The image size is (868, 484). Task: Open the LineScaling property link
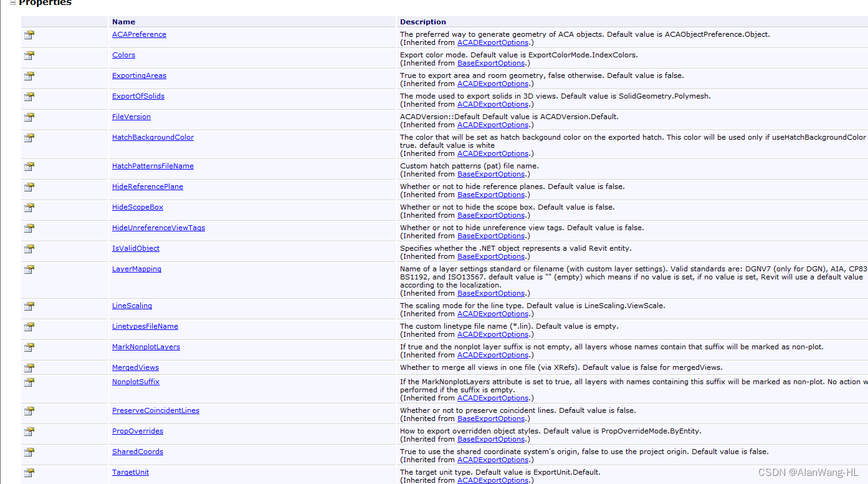[132, 306]
